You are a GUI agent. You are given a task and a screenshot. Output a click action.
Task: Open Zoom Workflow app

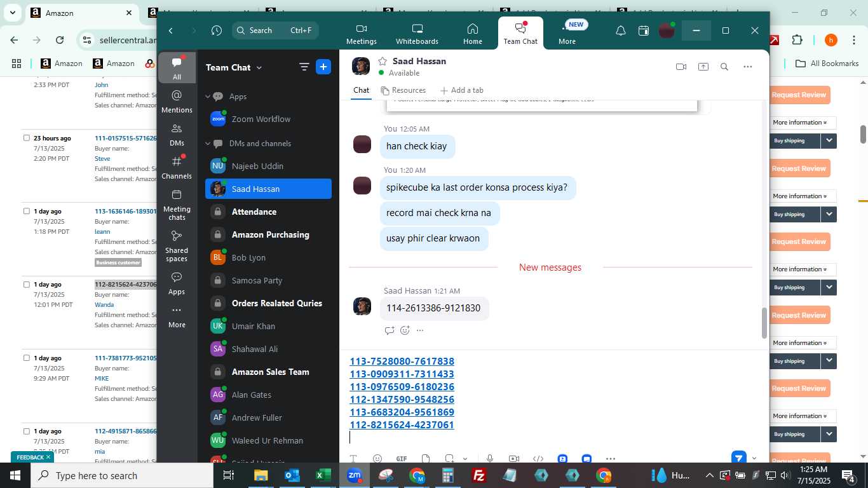click(x=268, y=119)
